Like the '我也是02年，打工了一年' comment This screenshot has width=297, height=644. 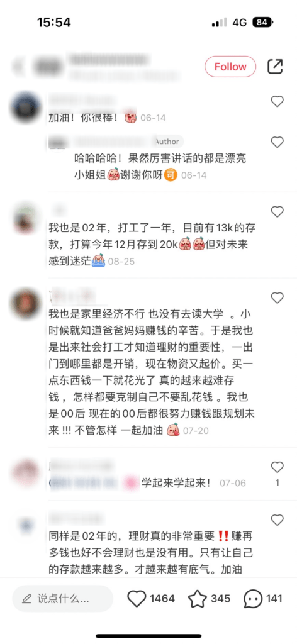277,212
